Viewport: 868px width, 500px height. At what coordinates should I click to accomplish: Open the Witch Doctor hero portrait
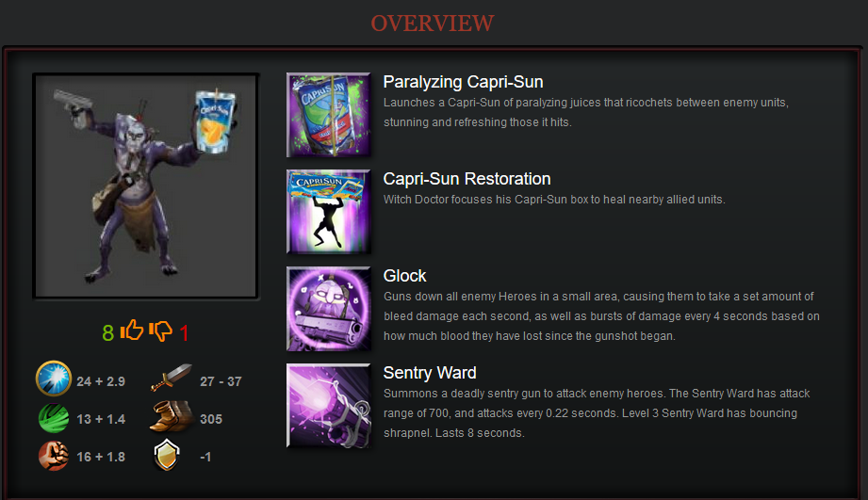pos(146,186)
